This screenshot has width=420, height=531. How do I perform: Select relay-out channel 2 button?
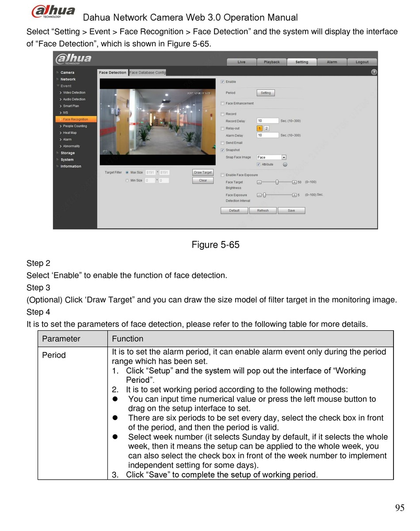(267, 128)
